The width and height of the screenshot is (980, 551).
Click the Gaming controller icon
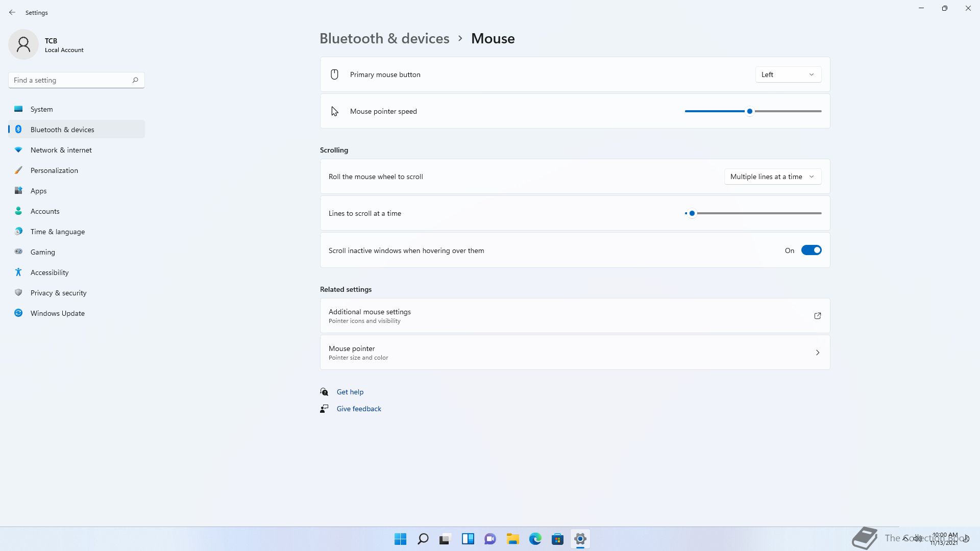point(18,252)
